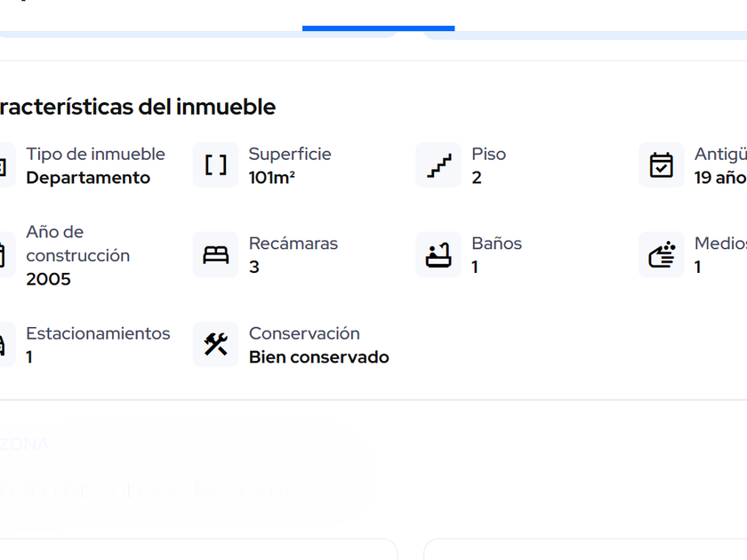Click the icon left of Año de construcción
The height and width of the screenshot is (560, 747).
4,255
